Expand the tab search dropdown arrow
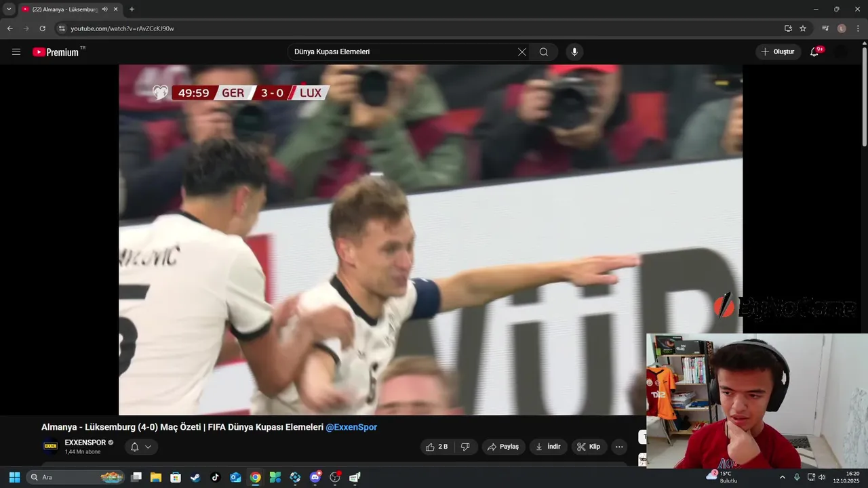Viewport: 868px width, 488px height. coord(9,9)
